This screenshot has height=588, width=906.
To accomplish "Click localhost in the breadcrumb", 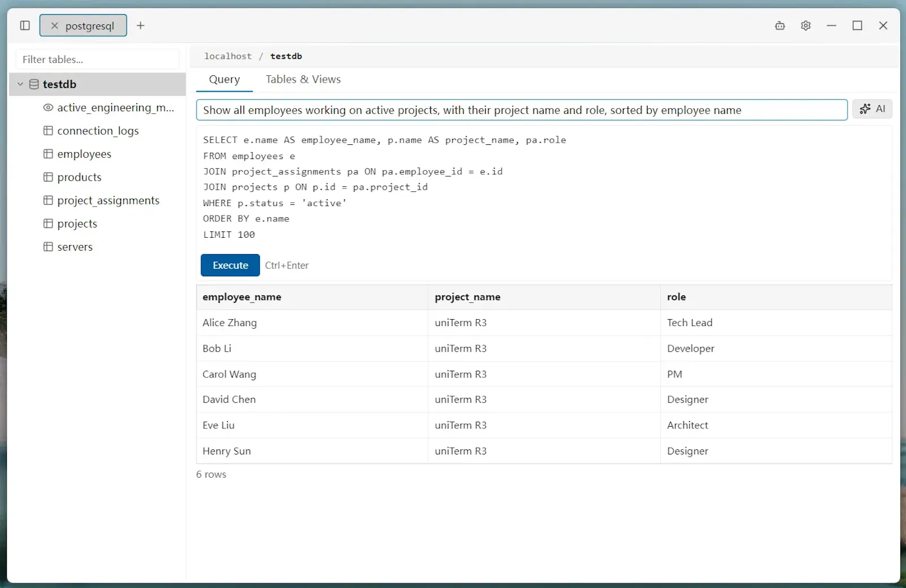I will click(x=228, y=56).
